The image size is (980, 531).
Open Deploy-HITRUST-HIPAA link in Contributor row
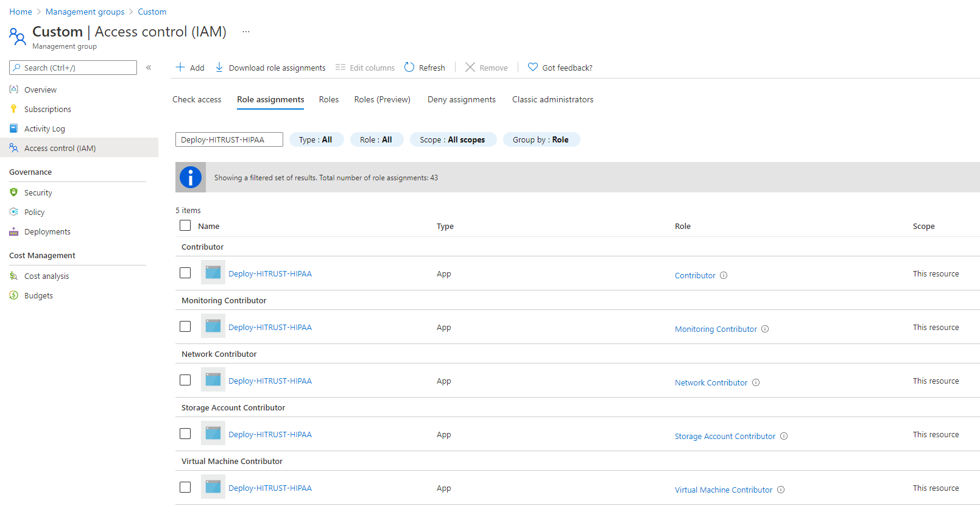[270, 273]
